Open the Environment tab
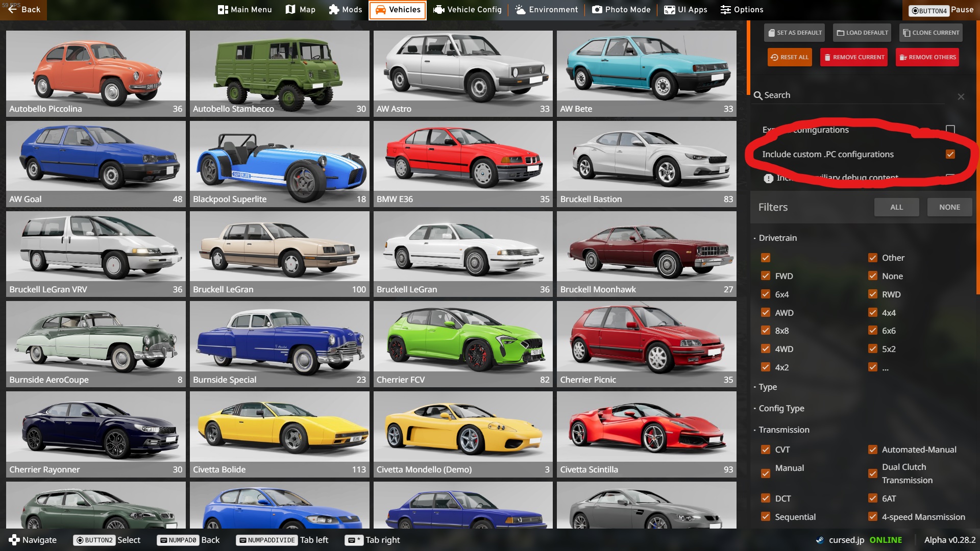The image size is (980, 551). pos(547,10)
